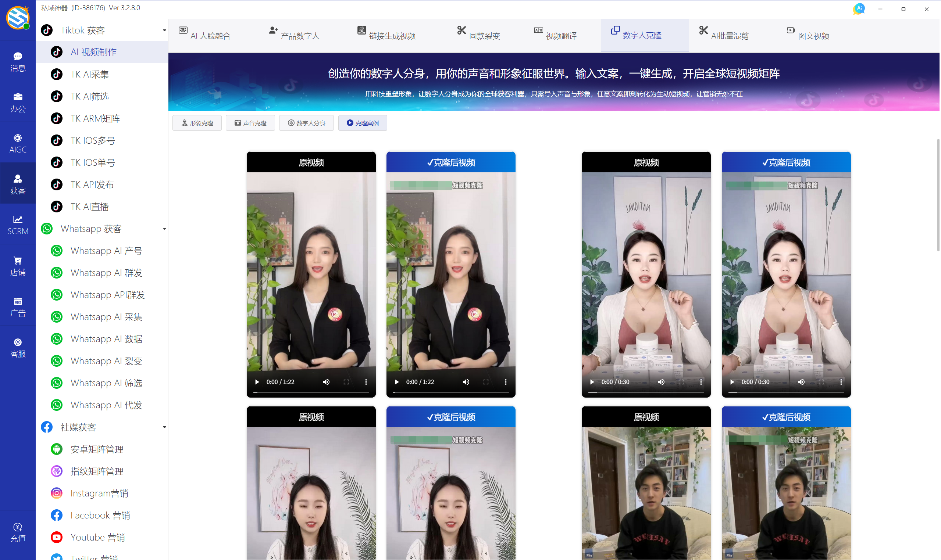Open the 客服 customer service icon
The width and height of the screenshot is (941, 560).
point(18,348)
